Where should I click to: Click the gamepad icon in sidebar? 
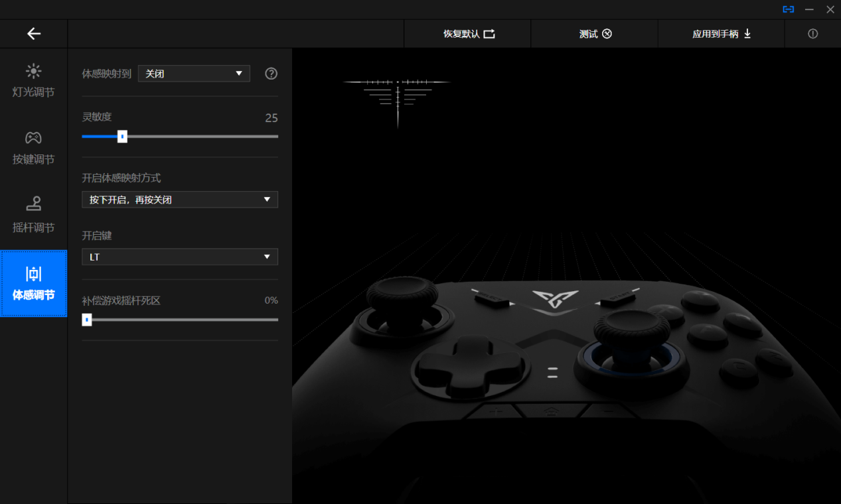pos(34,138)
